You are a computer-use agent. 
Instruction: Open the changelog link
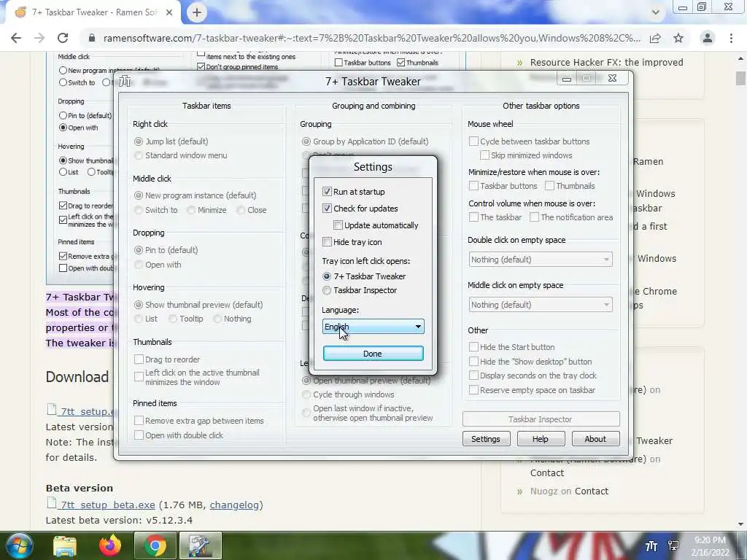coord(234,505)
